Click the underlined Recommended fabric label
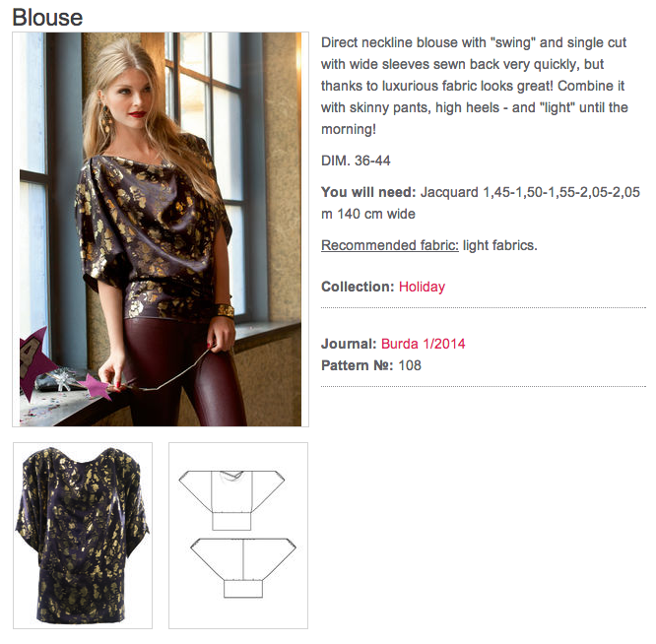 [389, 245]
